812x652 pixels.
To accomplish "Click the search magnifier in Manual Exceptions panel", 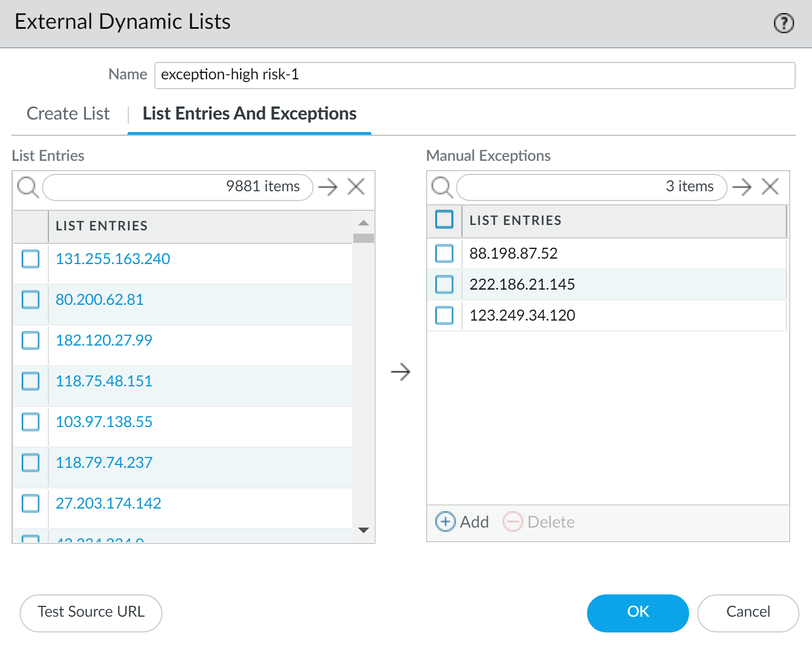I will point(442,187).
